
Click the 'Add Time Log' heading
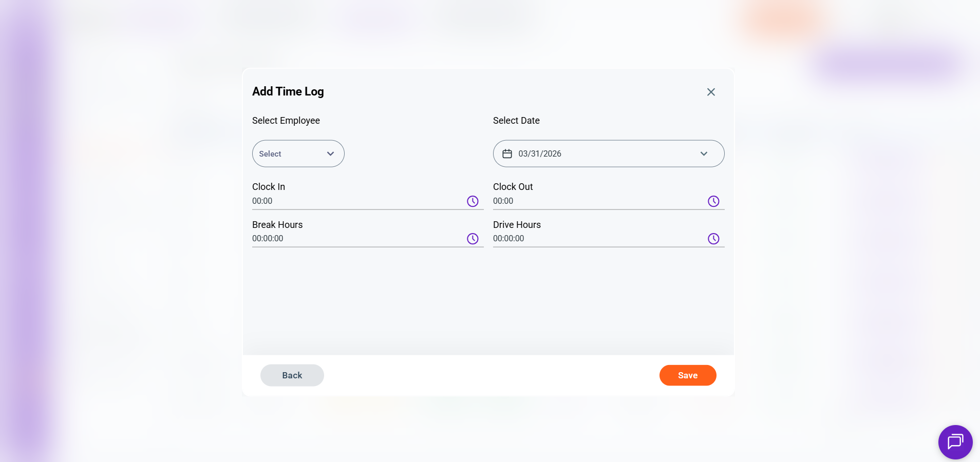click(x=288, y=91)
